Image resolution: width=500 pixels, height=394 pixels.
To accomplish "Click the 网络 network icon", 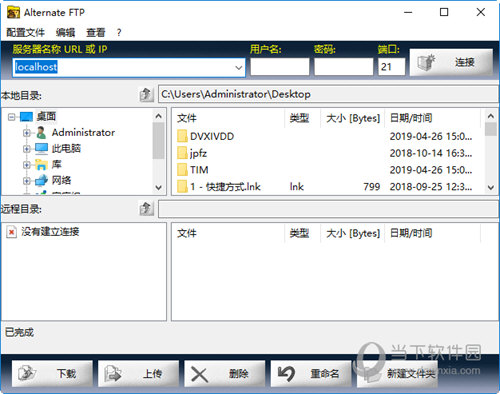I will (x=41, y=181).
